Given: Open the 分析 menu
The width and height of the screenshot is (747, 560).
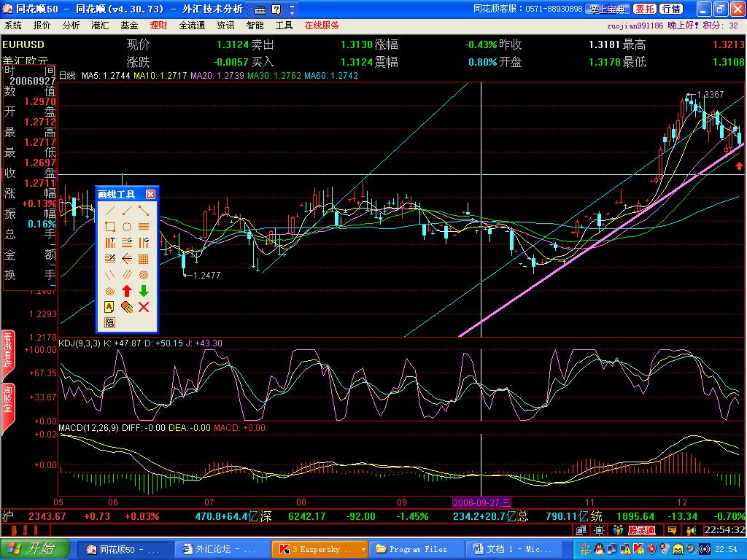Looking at the screenshot, I should (71, 26).
